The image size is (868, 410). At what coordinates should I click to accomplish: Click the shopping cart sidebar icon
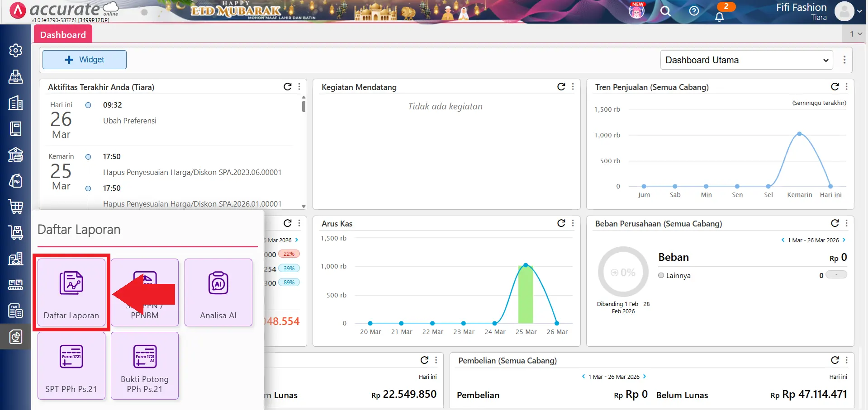[15, 207]
